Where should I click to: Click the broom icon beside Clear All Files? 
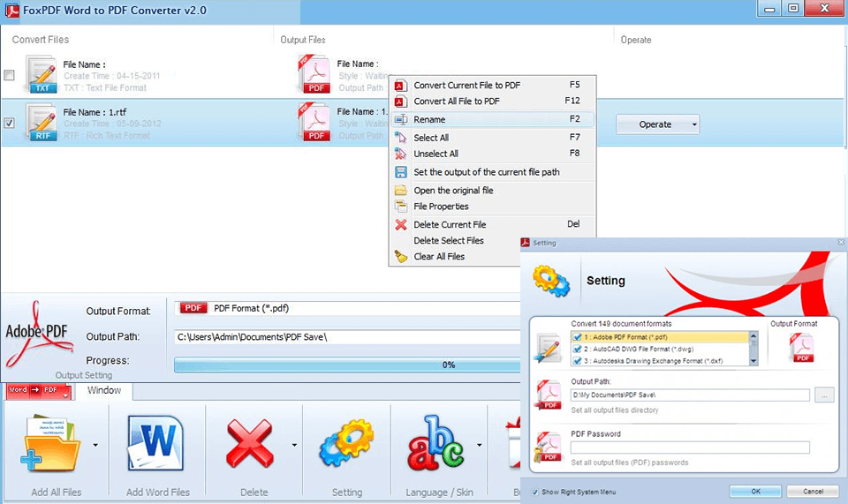tap(401, 256)
